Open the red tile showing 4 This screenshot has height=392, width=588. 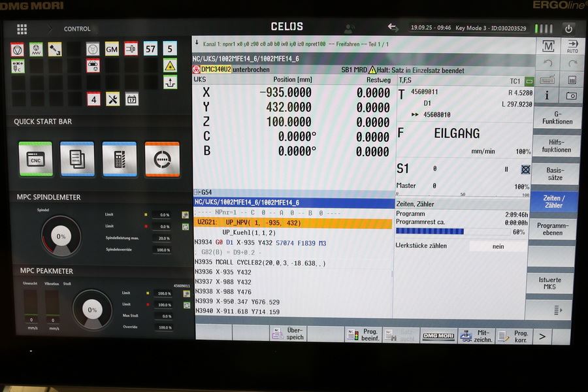coord(93,99)
